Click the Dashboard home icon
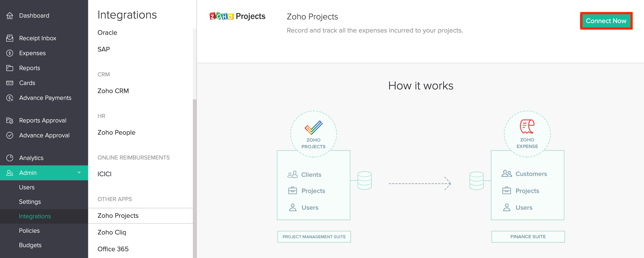644x258 pixels. [10, 16]
